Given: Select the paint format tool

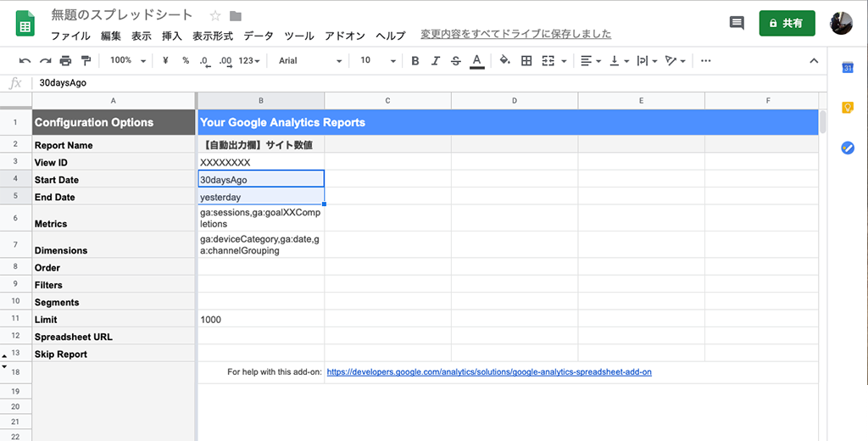Looking at the screenshot, I should click(86, 61).
